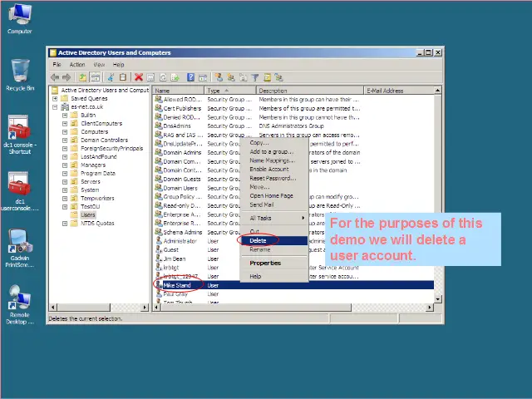Open the Remote Desktop shortcut icon
The height and width of the screenshot is (399, 532).
[20, 301]
